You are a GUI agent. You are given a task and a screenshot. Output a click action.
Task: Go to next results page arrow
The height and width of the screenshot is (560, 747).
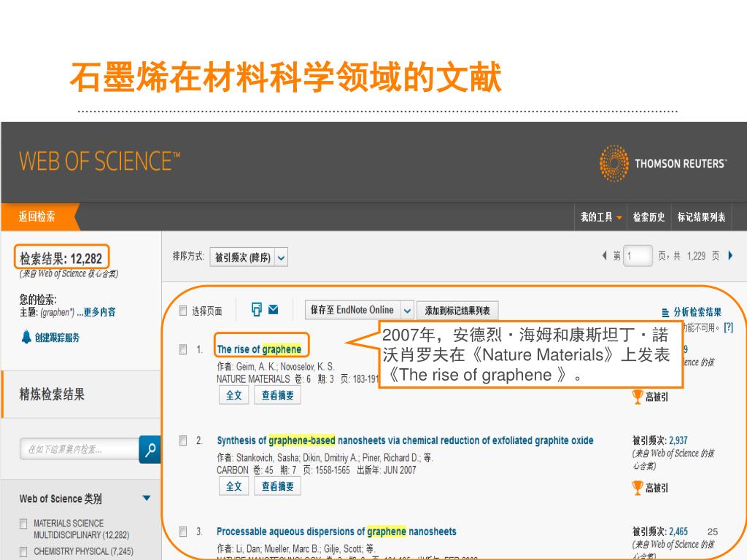[x=730, y=256]
